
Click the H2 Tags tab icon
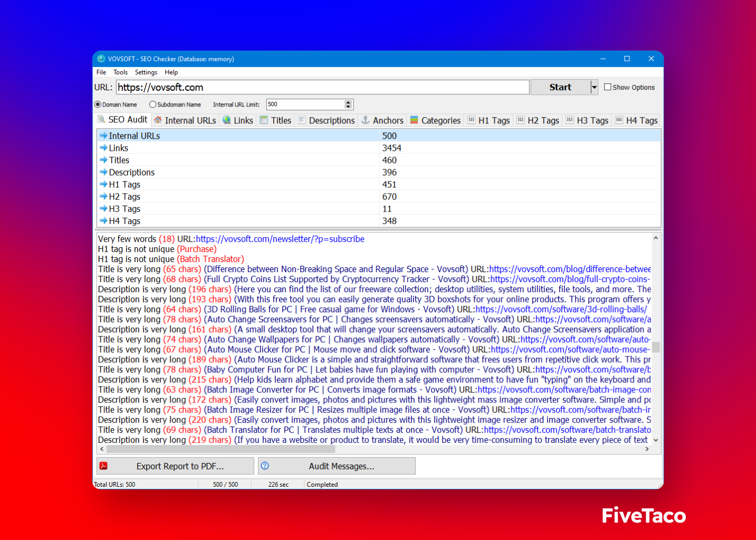click(x=520, y=120)
